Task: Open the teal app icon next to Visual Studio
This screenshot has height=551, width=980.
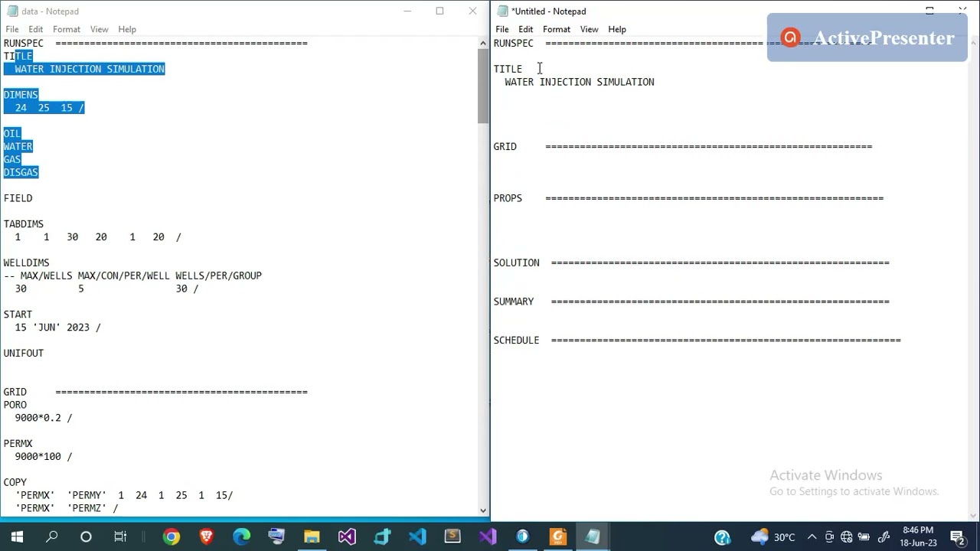Action: 382,537
